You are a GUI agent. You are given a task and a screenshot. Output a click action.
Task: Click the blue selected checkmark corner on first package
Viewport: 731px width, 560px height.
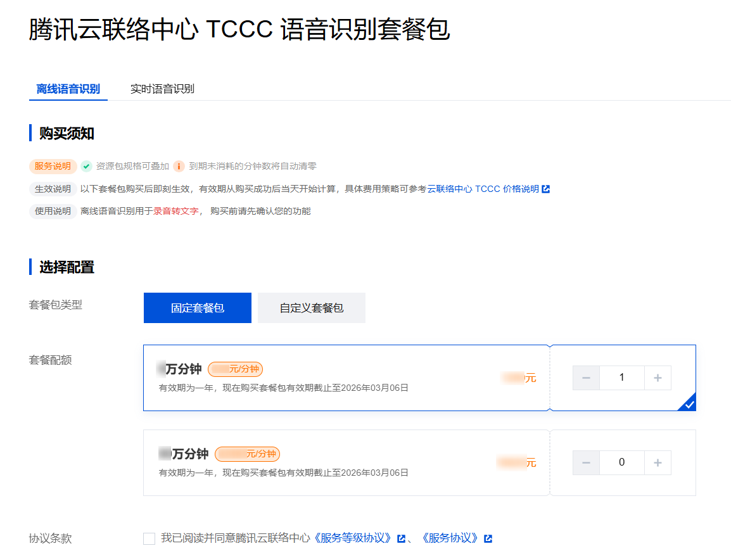coord(689,404)
